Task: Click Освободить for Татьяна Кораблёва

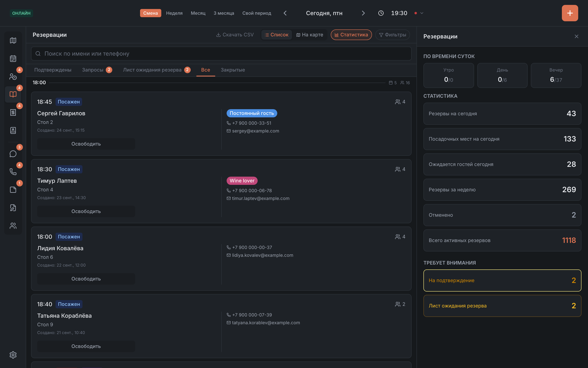Action: coord(86,346)
